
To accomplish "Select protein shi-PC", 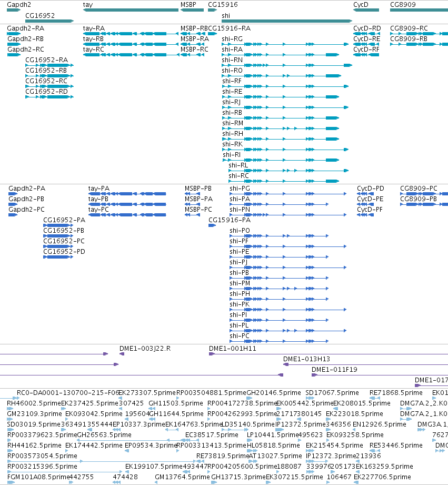I will coord(240,335).
